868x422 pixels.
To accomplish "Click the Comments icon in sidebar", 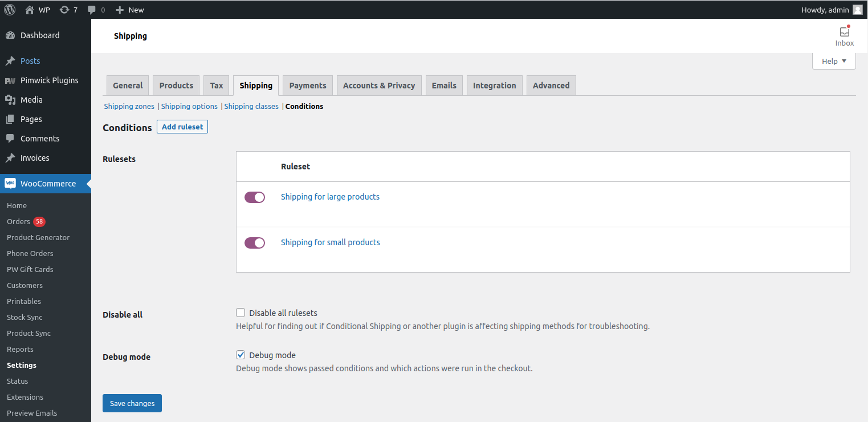I will tap(10, 139).
